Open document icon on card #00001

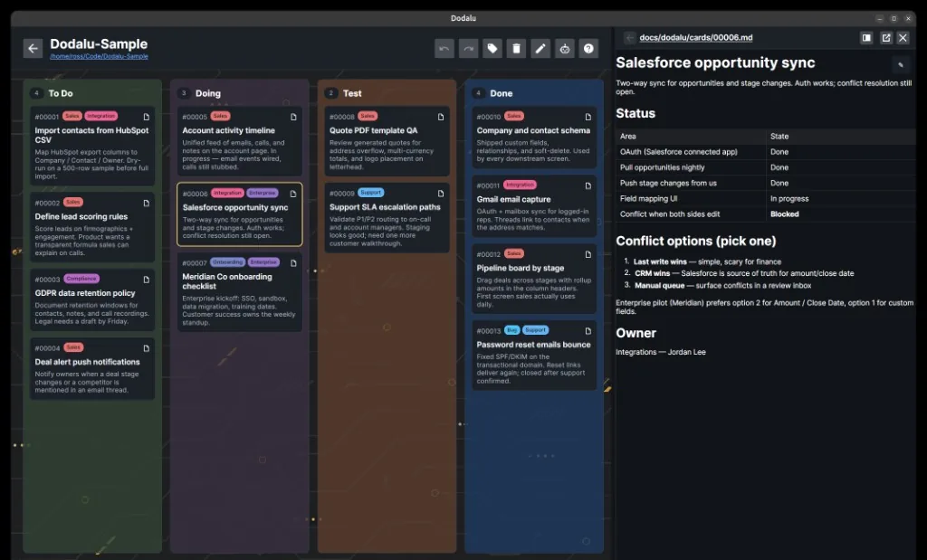(146, 117)
